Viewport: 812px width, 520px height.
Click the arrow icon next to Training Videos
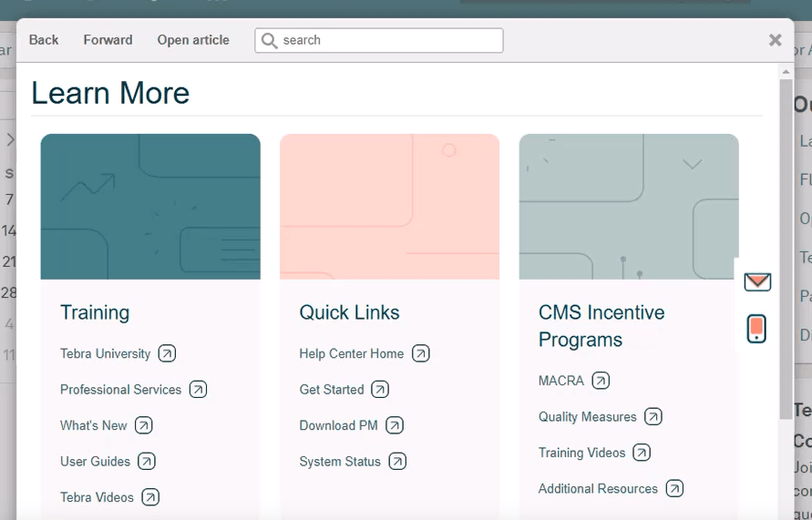(642, 453)
